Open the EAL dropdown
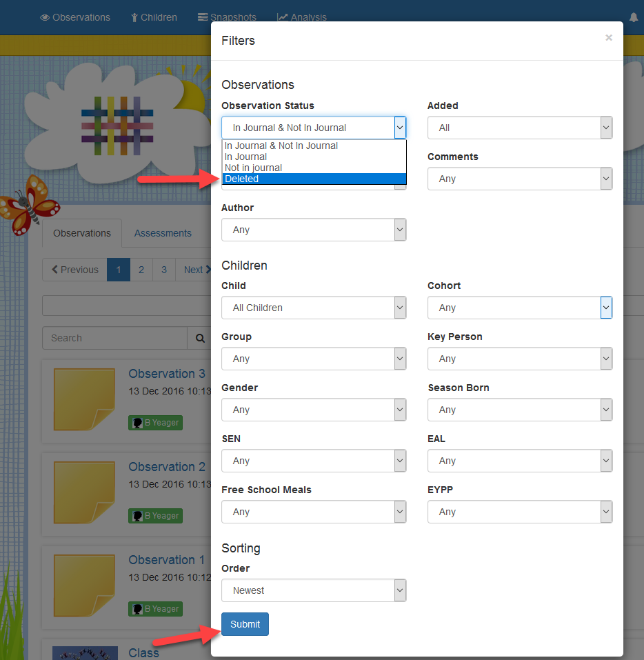This screenshot has height=660, width=644. 520,461
